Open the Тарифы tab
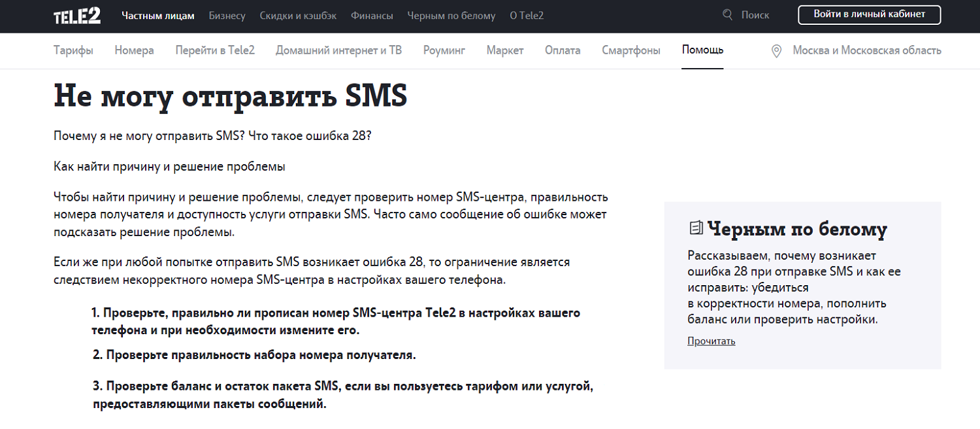 click(x=73, y=50)
